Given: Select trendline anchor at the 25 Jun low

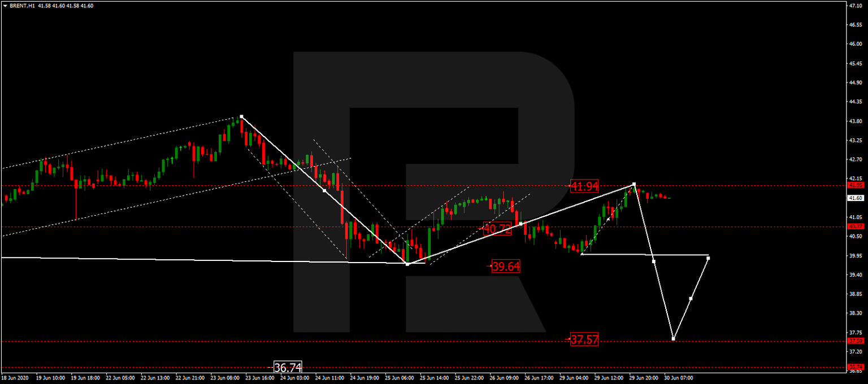Looking at the screenshot, I should point(407,264).
